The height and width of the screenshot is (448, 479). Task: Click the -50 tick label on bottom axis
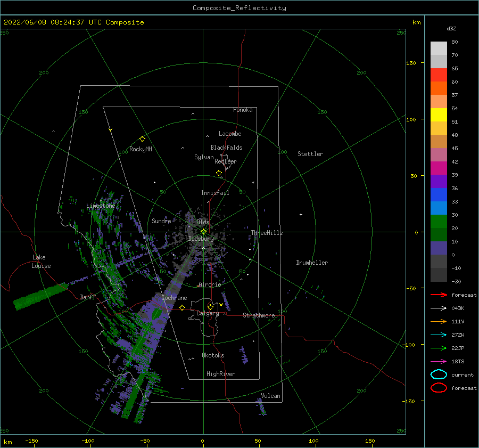145,441
